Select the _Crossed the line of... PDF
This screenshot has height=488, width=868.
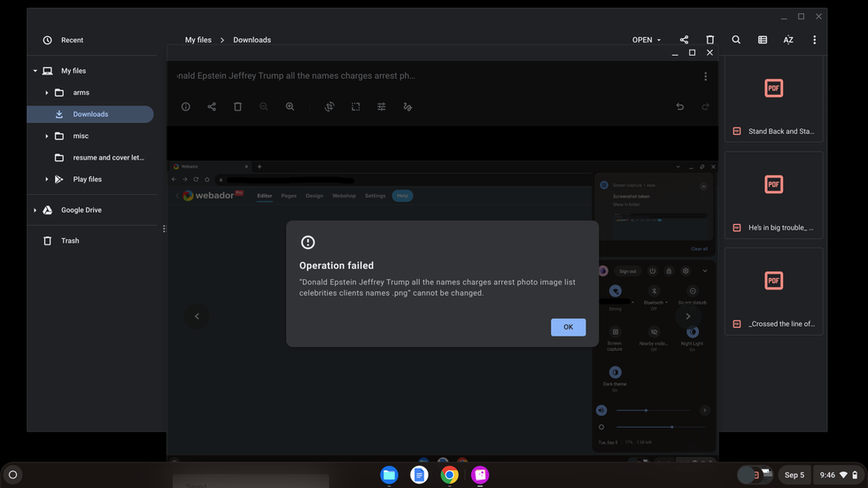coord(774,291)
